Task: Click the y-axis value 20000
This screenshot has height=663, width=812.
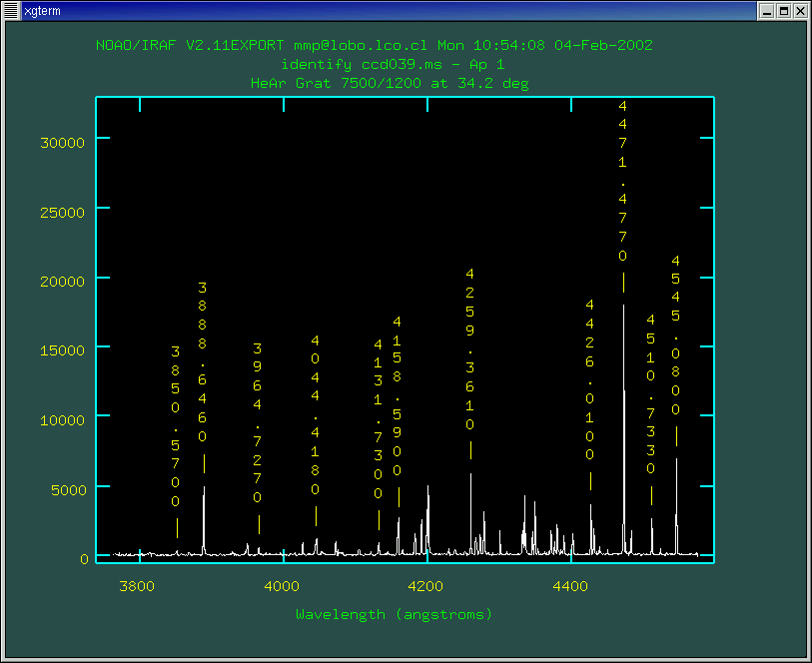Action: tap(62, 282)
